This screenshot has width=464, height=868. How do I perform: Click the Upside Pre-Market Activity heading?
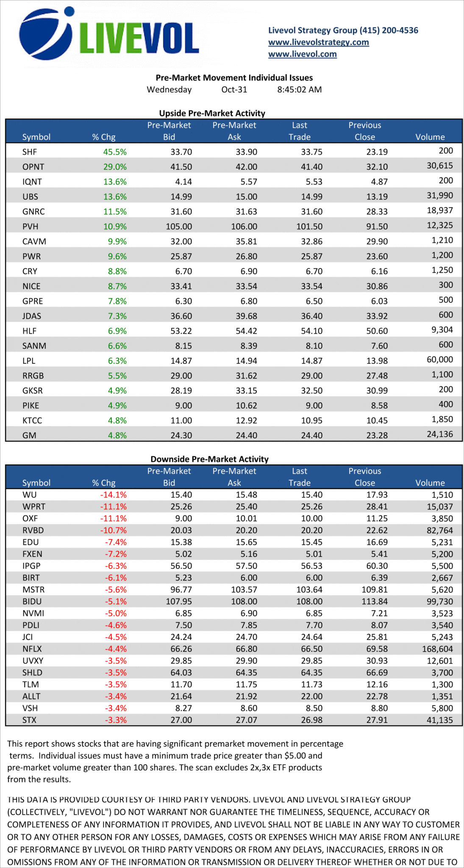[x=212, y=113]
